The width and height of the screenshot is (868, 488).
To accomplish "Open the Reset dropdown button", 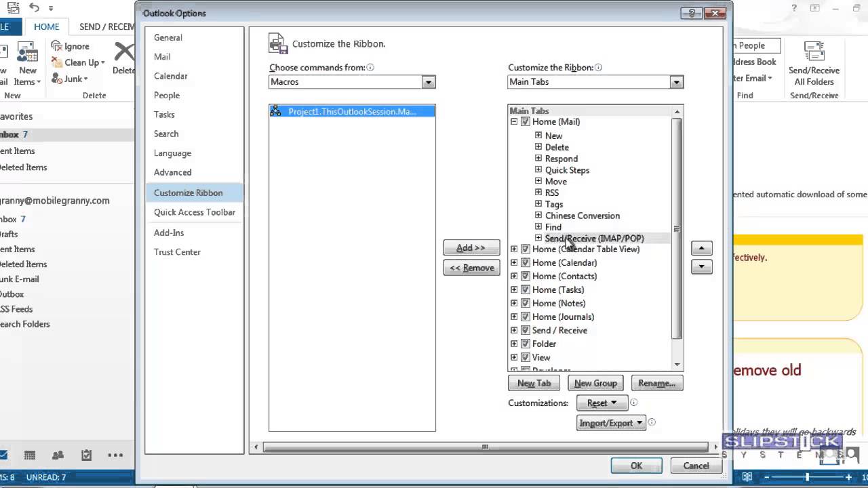I will [x=601, y=403].
